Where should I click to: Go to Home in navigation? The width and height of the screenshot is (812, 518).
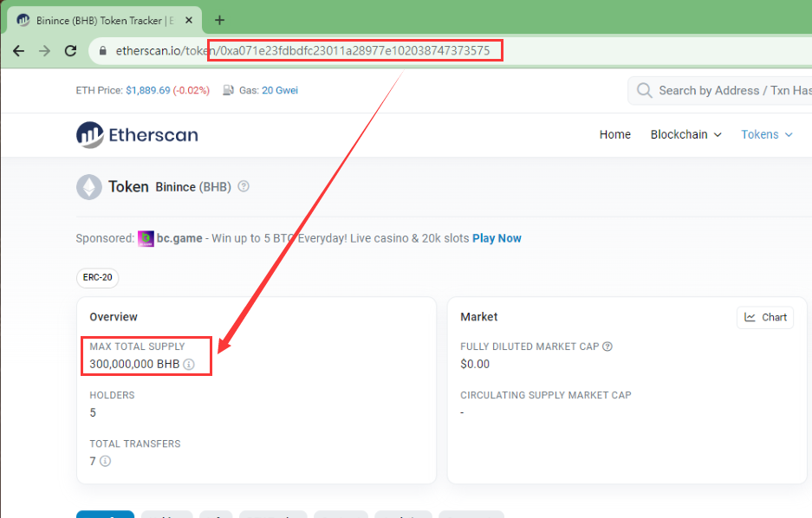(615, 134)
